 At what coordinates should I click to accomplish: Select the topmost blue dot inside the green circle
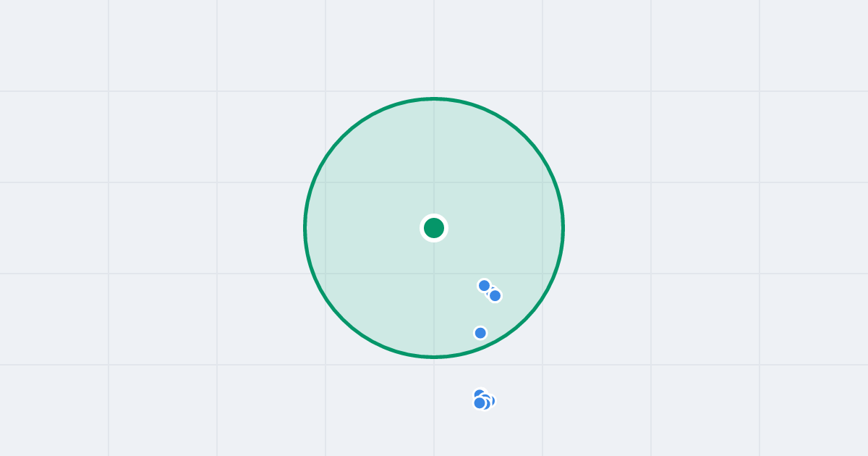tap(485, 286)
